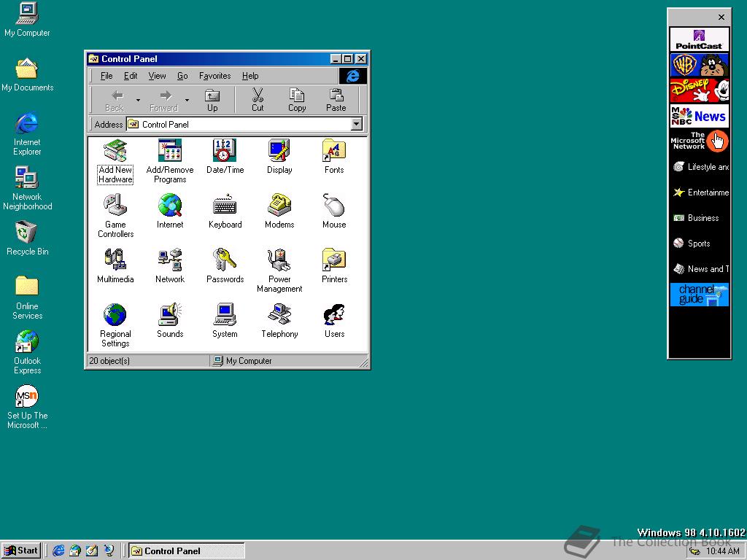
Task: Click the Up toolbar button
Action: [x=212, y=101]
